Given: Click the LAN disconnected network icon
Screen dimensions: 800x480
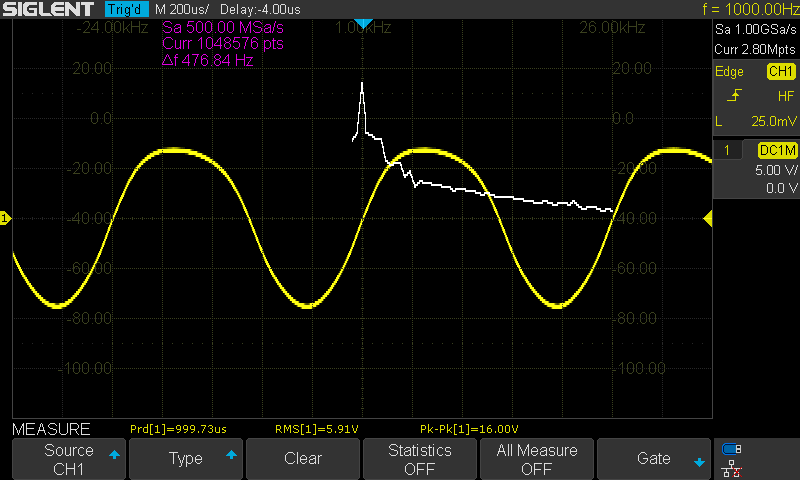Looking at the screenshot, I should [732, 467].
